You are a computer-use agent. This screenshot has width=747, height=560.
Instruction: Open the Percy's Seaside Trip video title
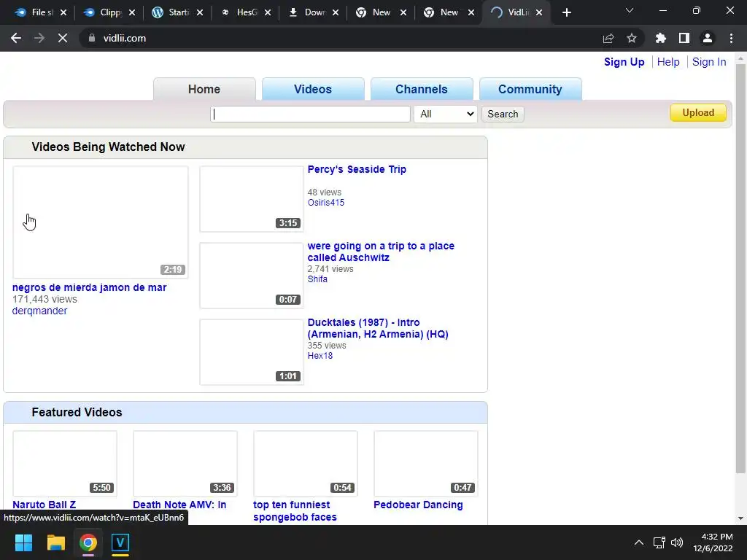357,169
